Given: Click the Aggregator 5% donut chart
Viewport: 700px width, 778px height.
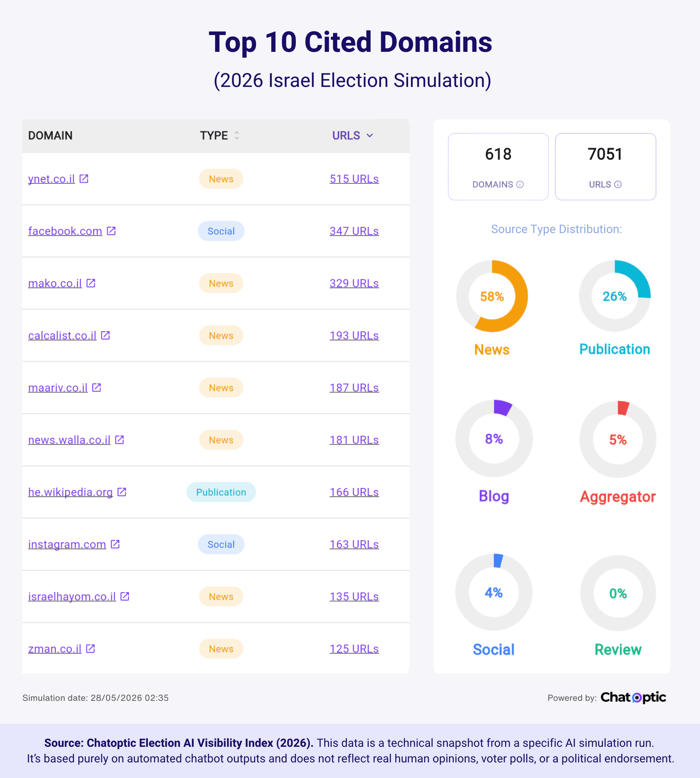Looking at the screenshot, I should click(x=618, y=439).
